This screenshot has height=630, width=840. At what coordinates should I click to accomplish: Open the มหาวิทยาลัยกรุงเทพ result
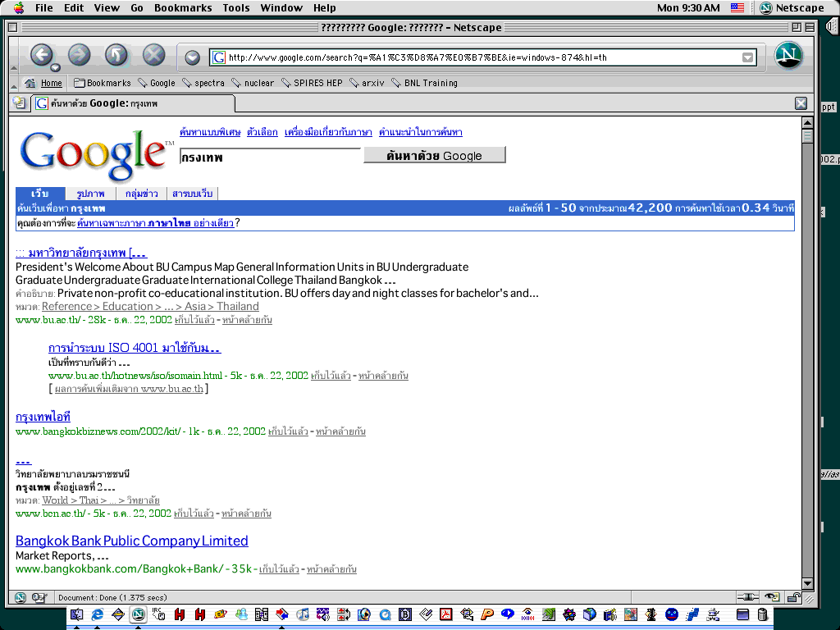[81, 253]
